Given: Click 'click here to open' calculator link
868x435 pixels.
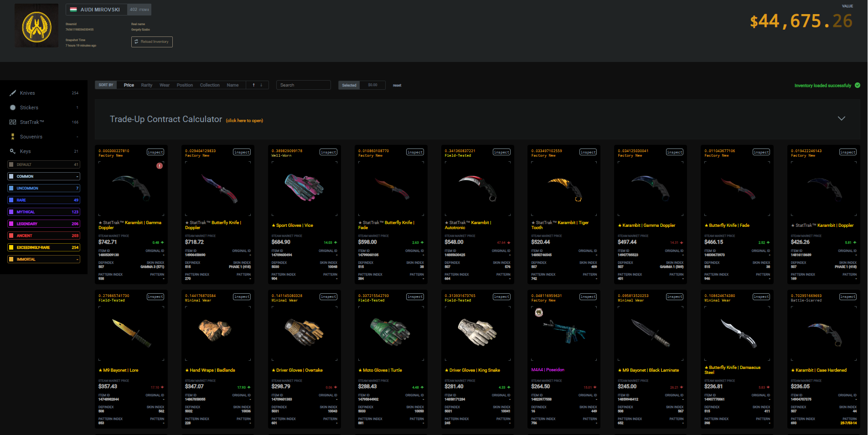Looking at the screenshot, I should pos(244,121).
